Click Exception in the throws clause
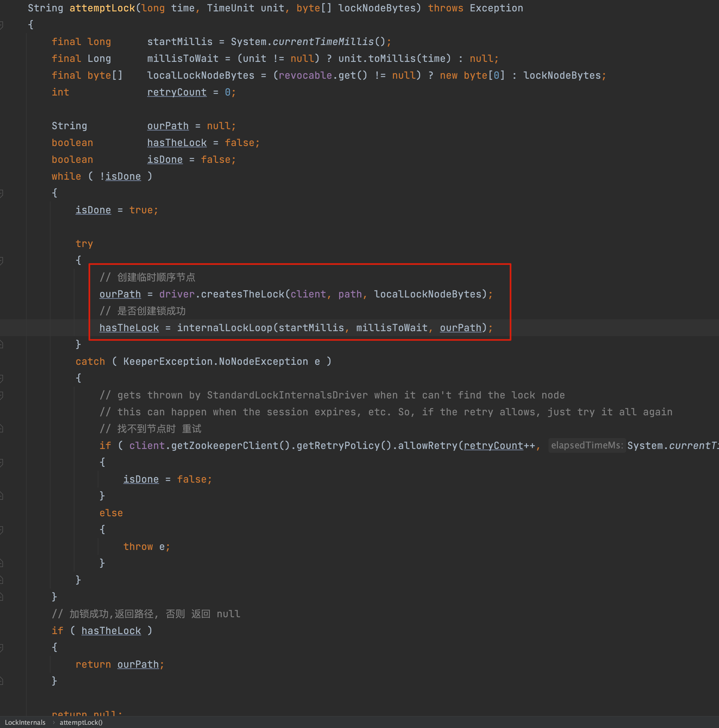The image size is (719, 728). coord(496,8)
